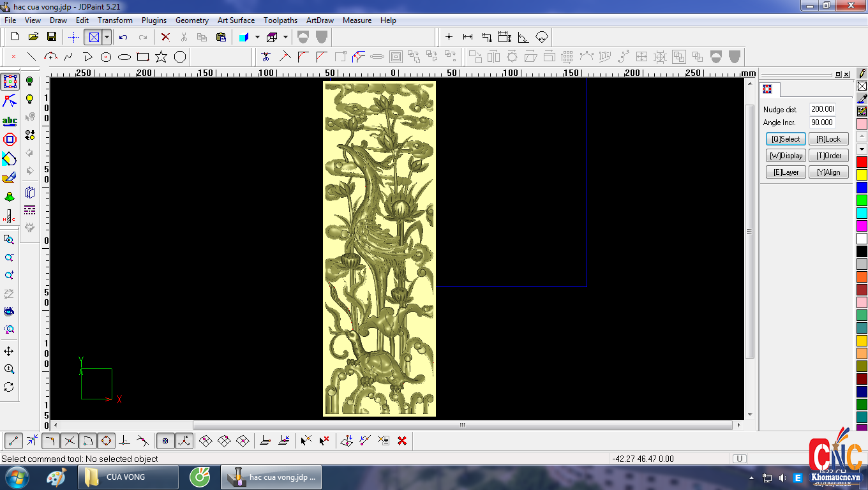Open the wireframe box view dropdown arrow
The width and height of the screenshot is (868, 490).
click(285, 37)
